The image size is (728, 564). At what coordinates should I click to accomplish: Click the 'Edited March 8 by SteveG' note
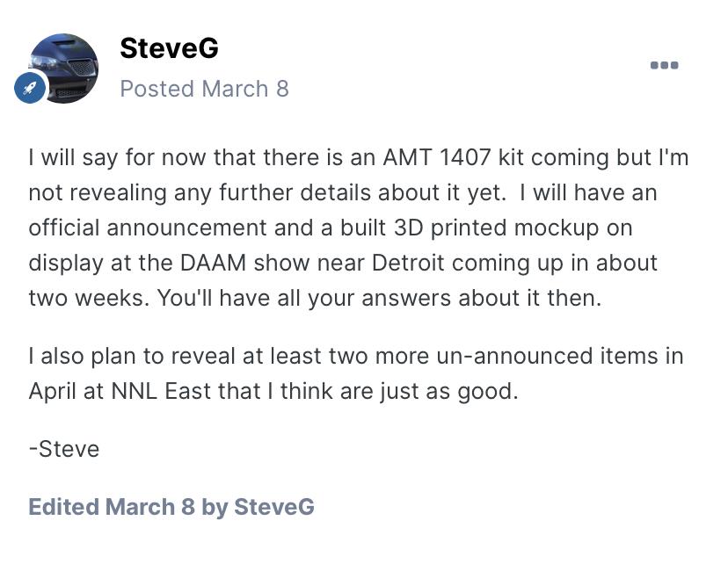click(171, 507)
